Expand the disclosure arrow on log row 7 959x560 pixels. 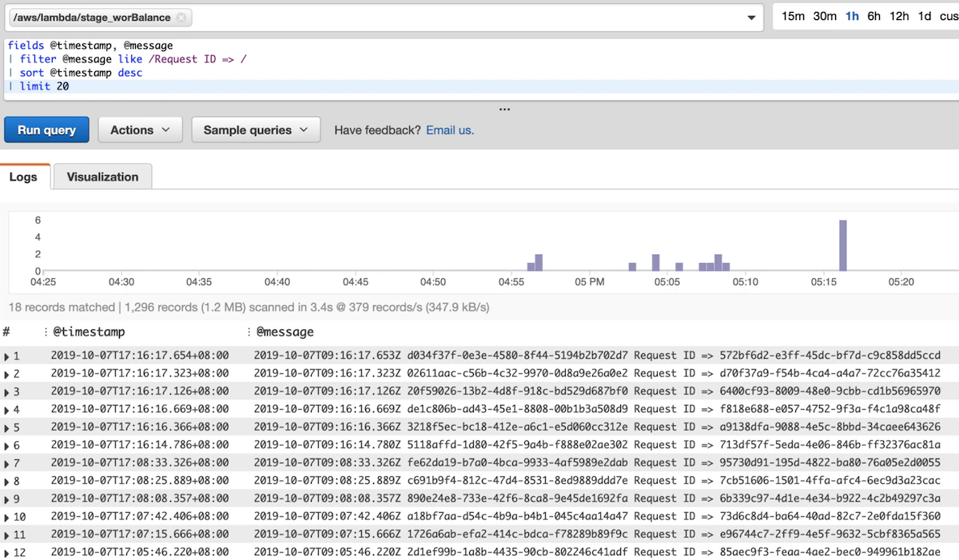click(8, 462)
